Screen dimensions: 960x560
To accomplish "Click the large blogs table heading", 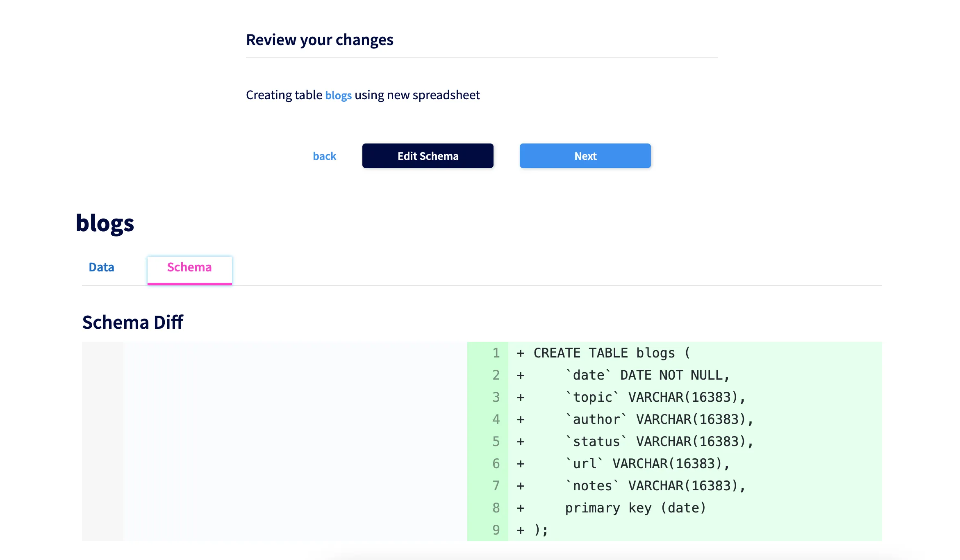I will [105, 223].
